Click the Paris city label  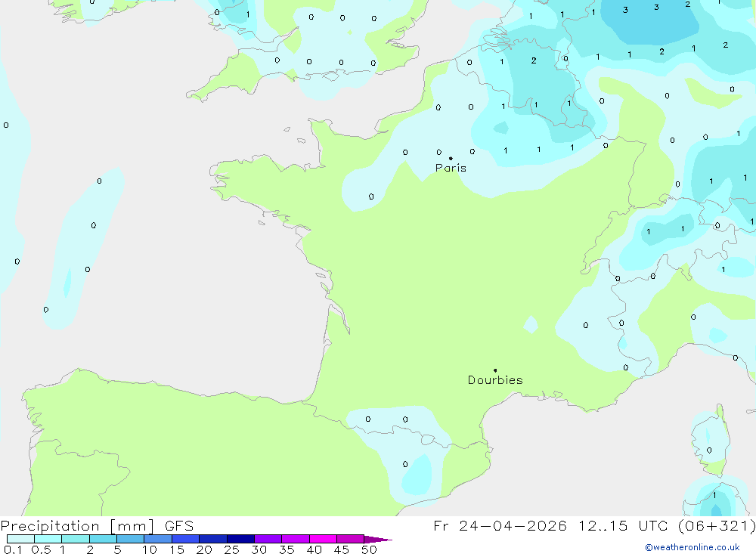(x=451, y=168)
